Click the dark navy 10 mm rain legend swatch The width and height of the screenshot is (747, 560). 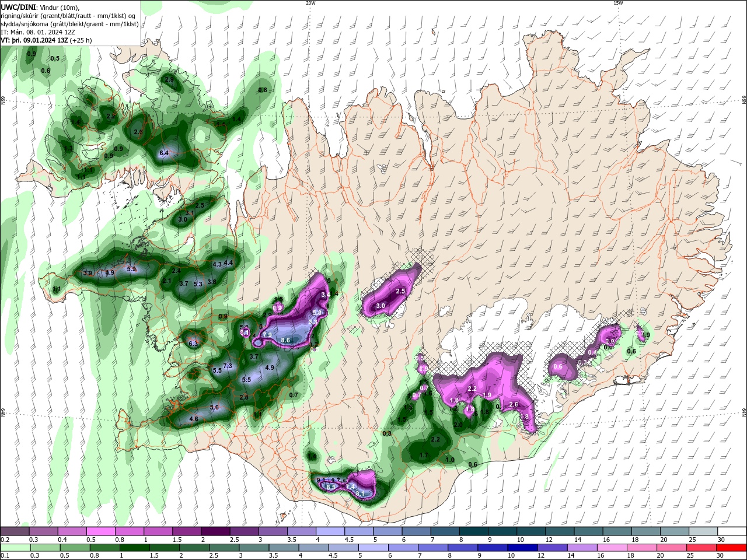point(522,548)
